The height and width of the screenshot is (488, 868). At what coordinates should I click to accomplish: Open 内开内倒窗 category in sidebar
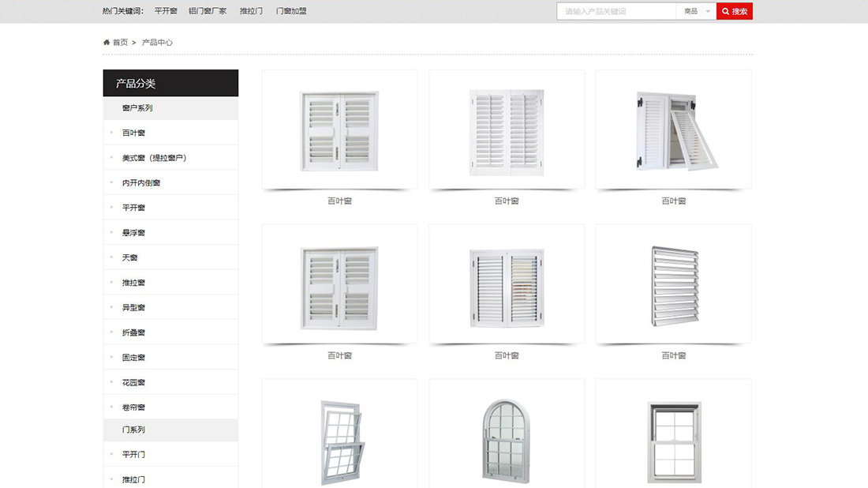click(141, 183)
